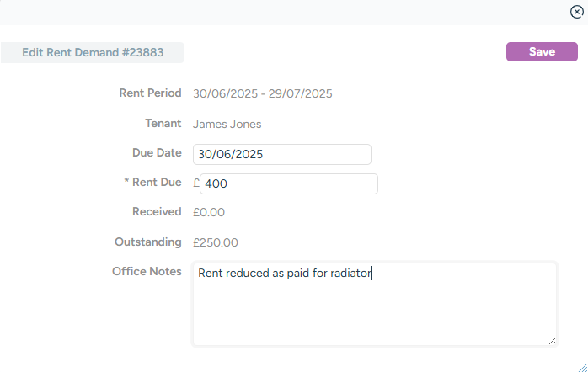The image size is (588, 372).
Task: Click the dialog resize grip in the corner
Action: click(x=582, y=366)
